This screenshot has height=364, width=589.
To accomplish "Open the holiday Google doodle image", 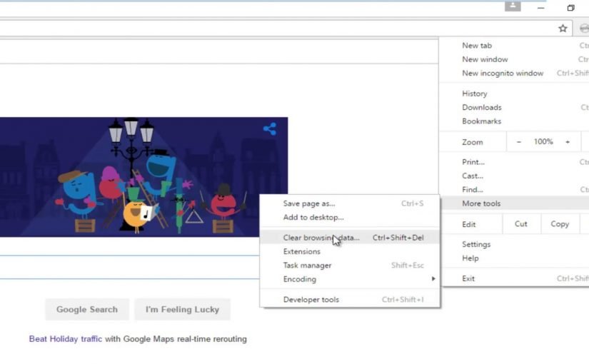I will [144, 177].
